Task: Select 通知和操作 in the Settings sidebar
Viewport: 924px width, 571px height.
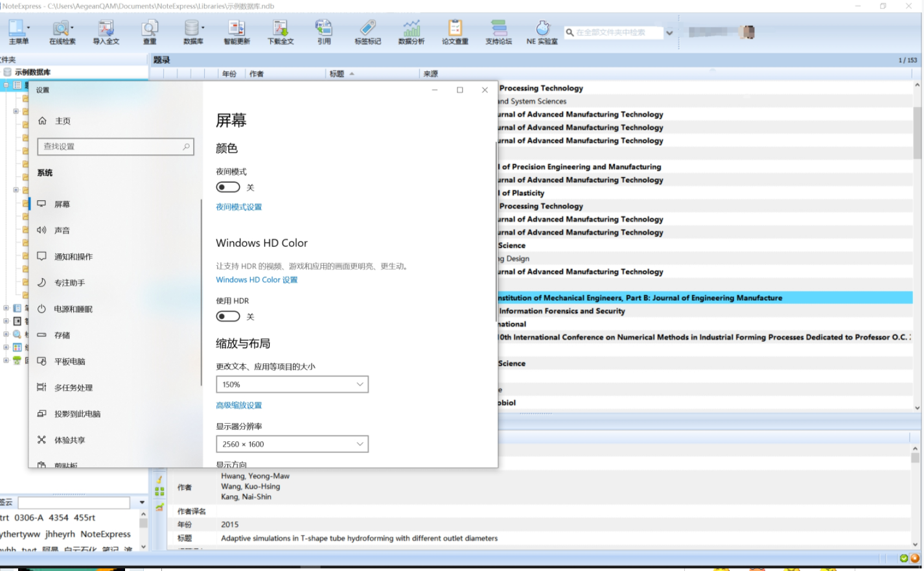Action: click(x=115, y=257)
